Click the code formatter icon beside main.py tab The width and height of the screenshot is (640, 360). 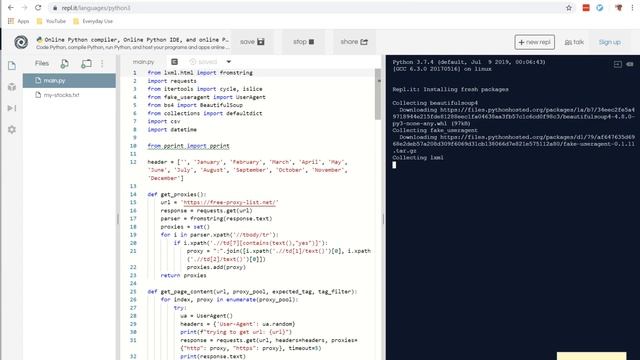point(174,62)
